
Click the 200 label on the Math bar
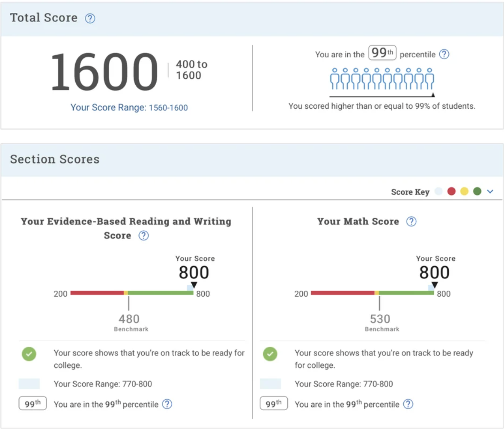[301, 294]
